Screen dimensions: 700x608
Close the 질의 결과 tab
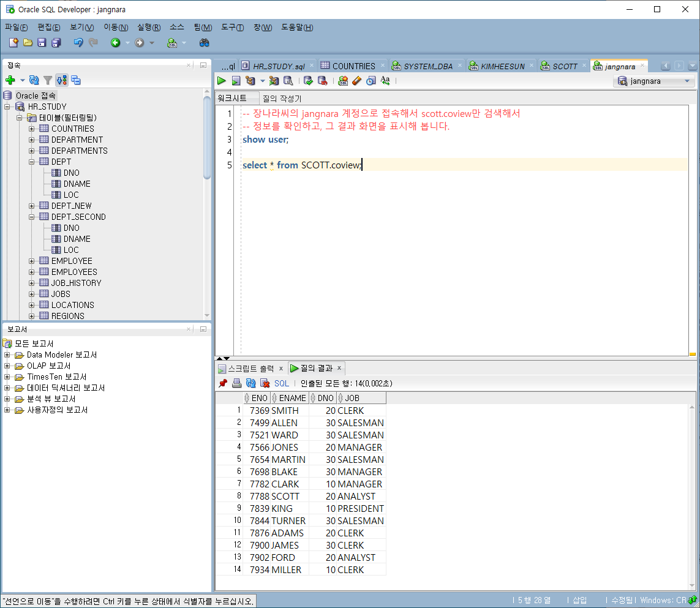pos(339,368)
